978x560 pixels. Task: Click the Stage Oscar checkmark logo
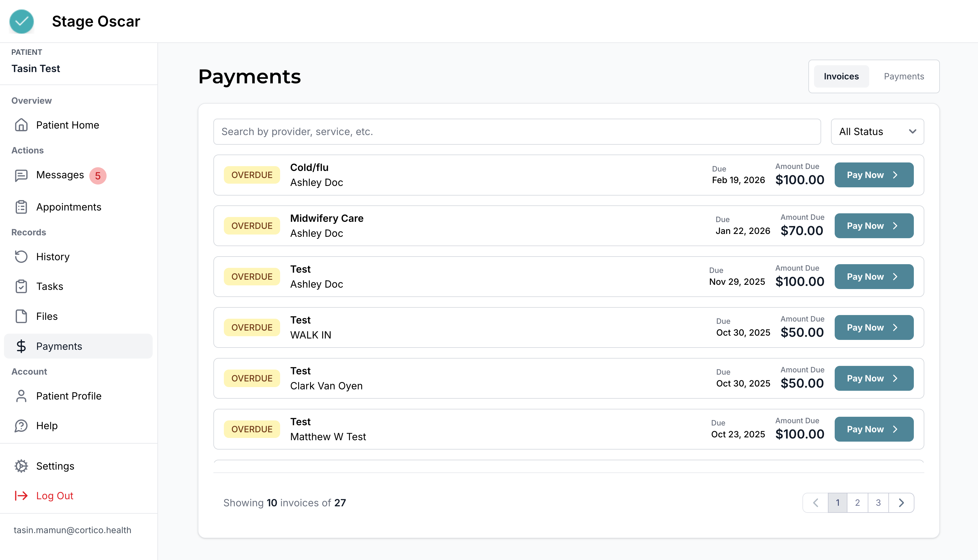(21, 21)
